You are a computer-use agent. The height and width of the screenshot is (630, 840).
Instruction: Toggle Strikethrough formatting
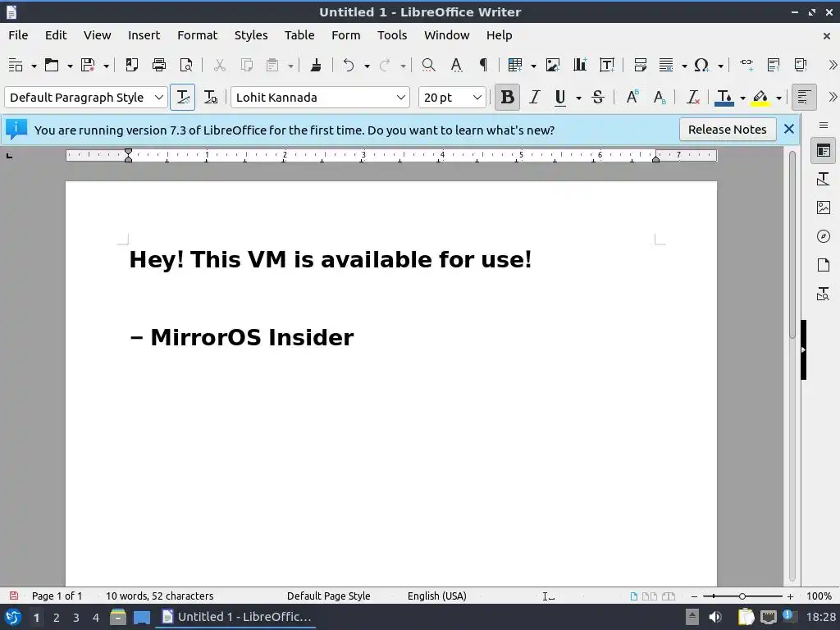click(598, 98)
